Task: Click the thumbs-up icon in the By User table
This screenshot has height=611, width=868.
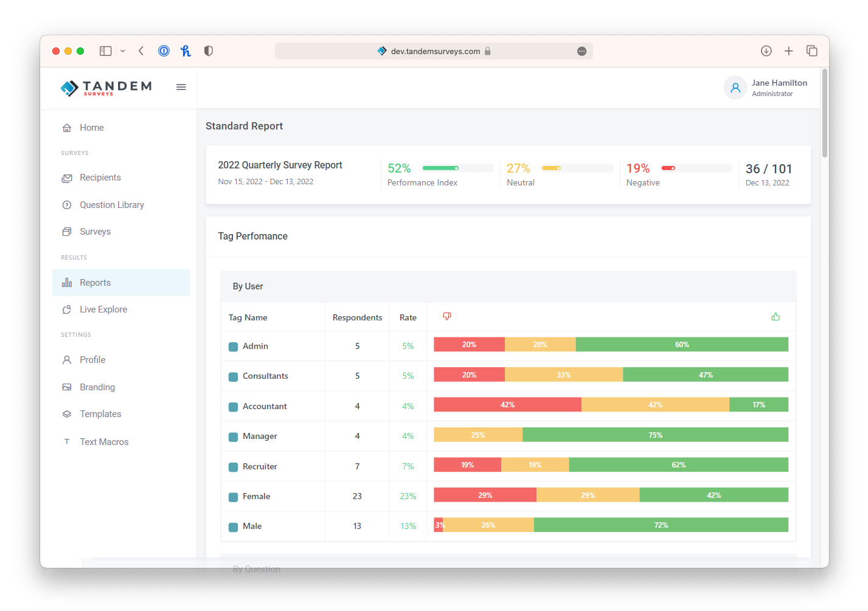Action: point(776,316)
